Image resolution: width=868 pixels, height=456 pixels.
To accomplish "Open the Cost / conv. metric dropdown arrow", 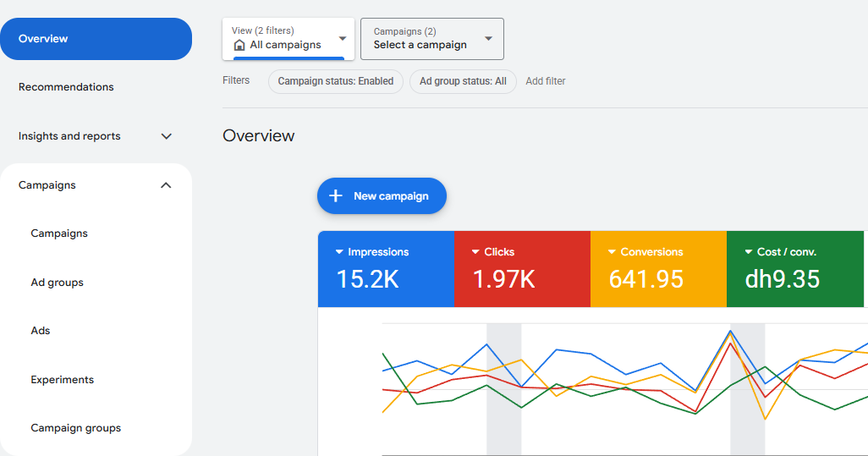I will click(749, 252).
